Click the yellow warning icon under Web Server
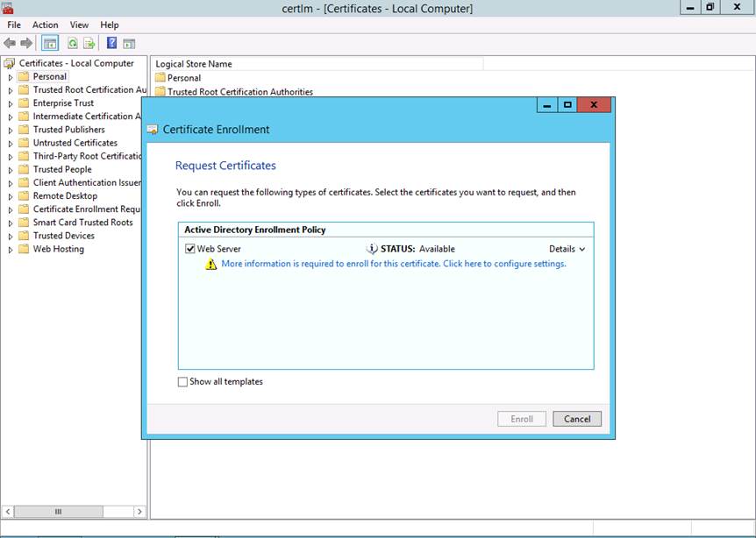The image size is (756, 538). tap(210, 264)
